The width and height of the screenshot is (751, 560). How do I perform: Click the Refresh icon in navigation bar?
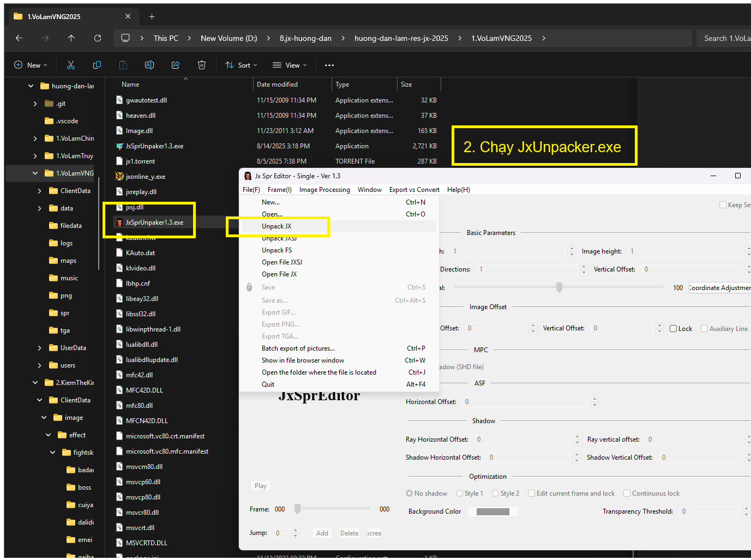point(98,38)
